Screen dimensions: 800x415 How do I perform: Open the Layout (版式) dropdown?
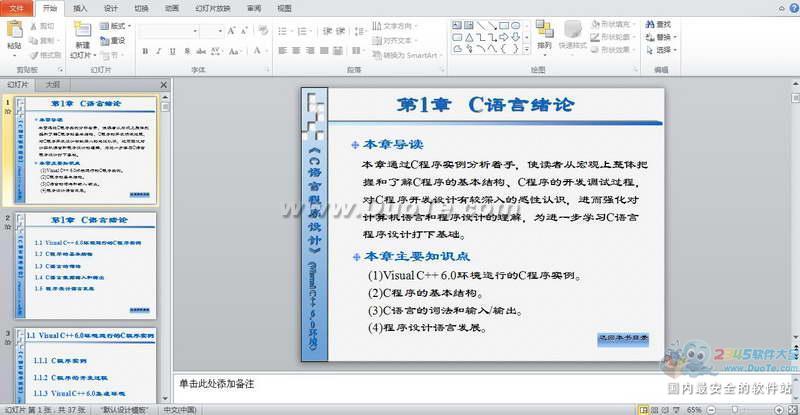point(115,26)
